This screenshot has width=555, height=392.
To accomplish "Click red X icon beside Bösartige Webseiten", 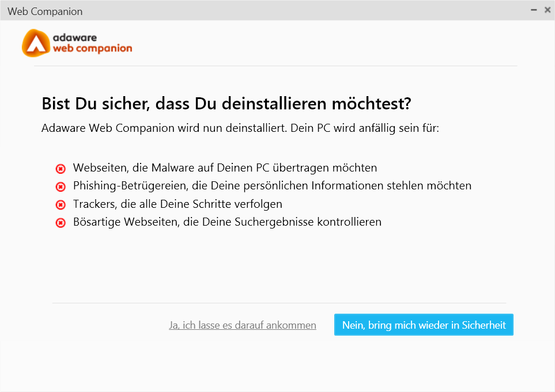I will 61,223.
